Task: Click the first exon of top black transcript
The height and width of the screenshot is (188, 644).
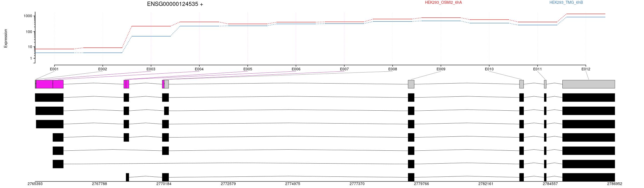Action: [x=49, y=97]
